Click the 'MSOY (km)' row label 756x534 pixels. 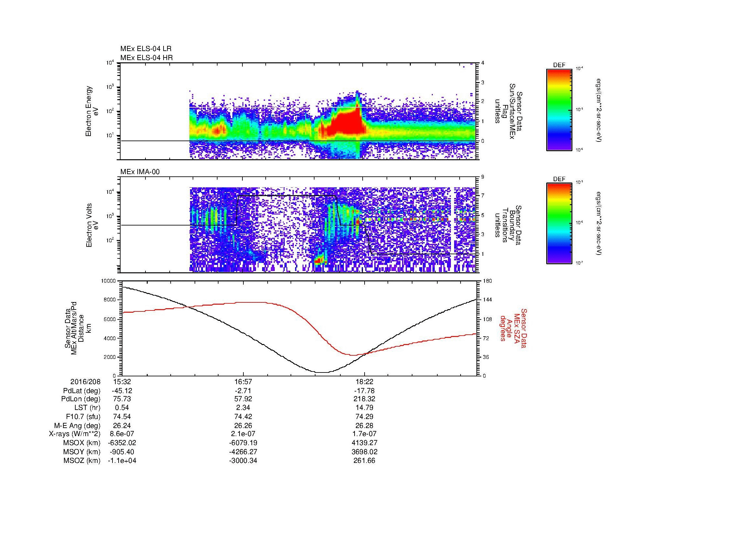point(82,452)
